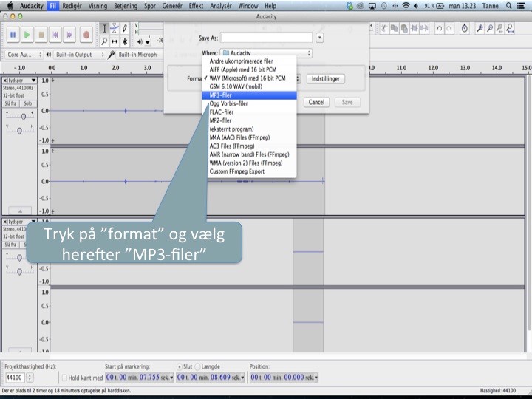This screenshot has width=532, height=399.
Task: Click the Sync-Lock clock icon
Action: [465, 29]
